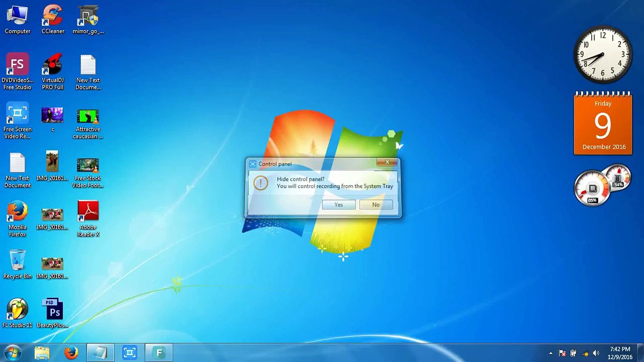Select the text file beside VirtualDJ PRO

click(88, 72)
